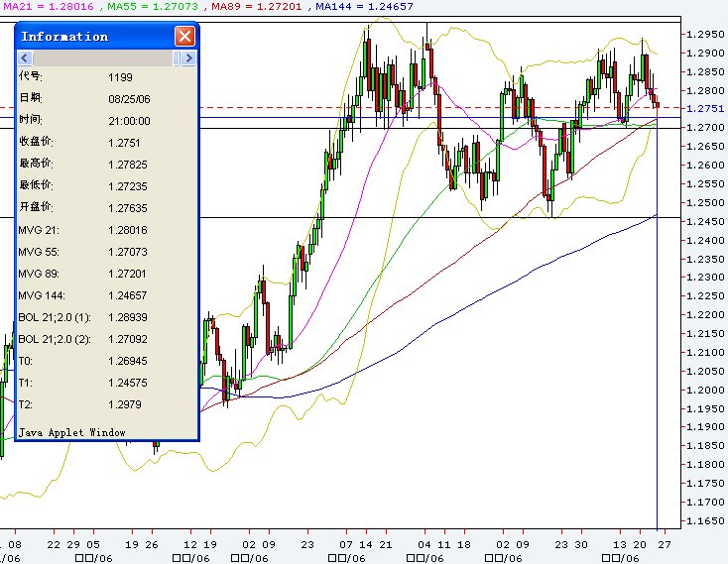The height and width of the screenshot is (564, 728).
Task: Select the open price value 1.27635
Action: 128,208
